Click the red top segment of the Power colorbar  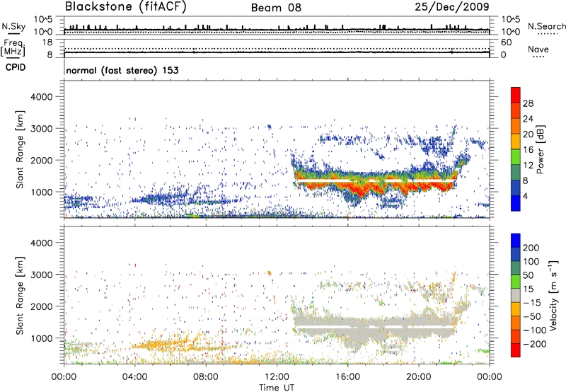[516, 95]
